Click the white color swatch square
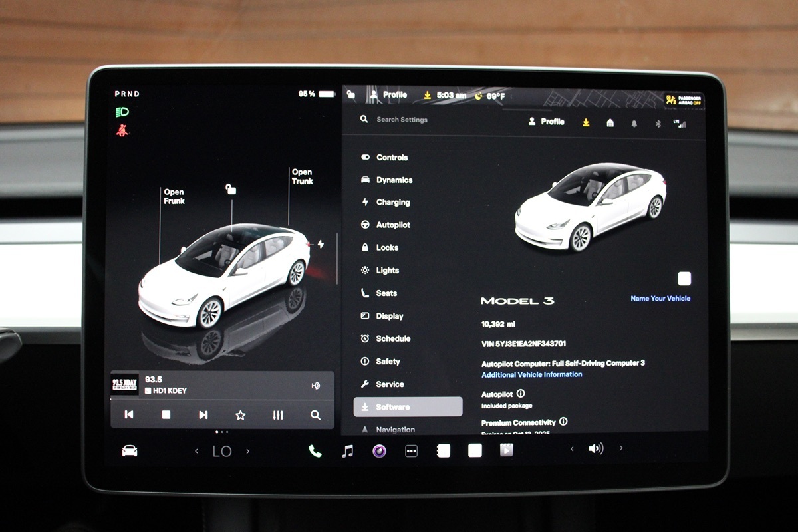The image size is (798, 532). point(684,279)
